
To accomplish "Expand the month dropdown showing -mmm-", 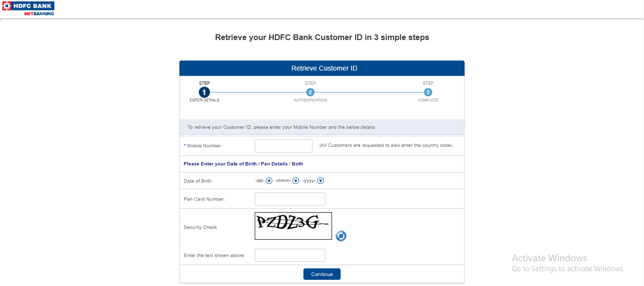I will (x=295, y=181).
